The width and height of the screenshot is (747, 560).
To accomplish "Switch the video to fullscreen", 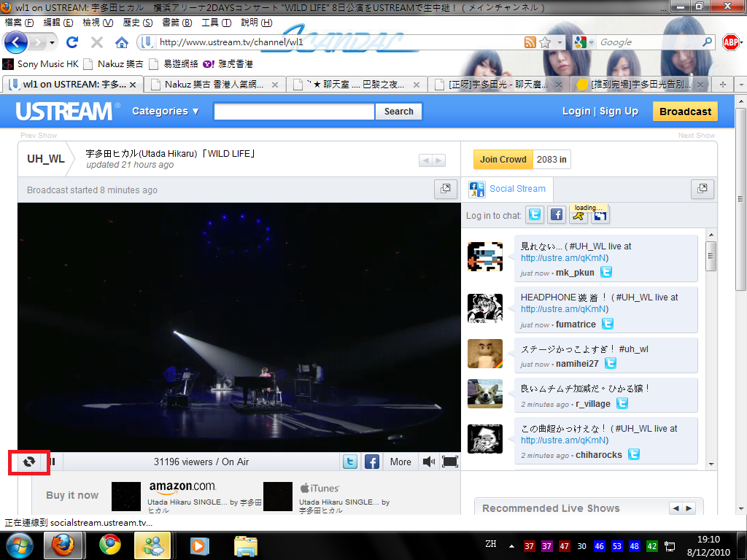I will click(x=449, y=462).
